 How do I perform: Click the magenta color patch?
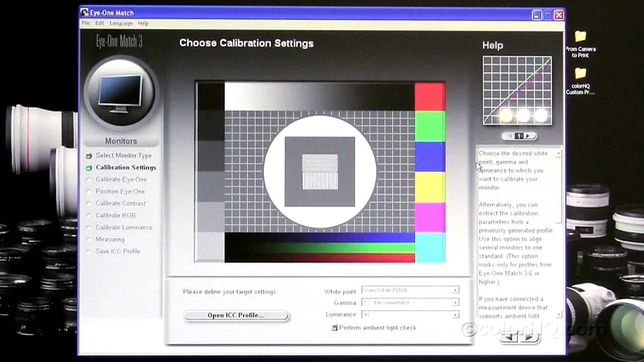coord(430,217)
